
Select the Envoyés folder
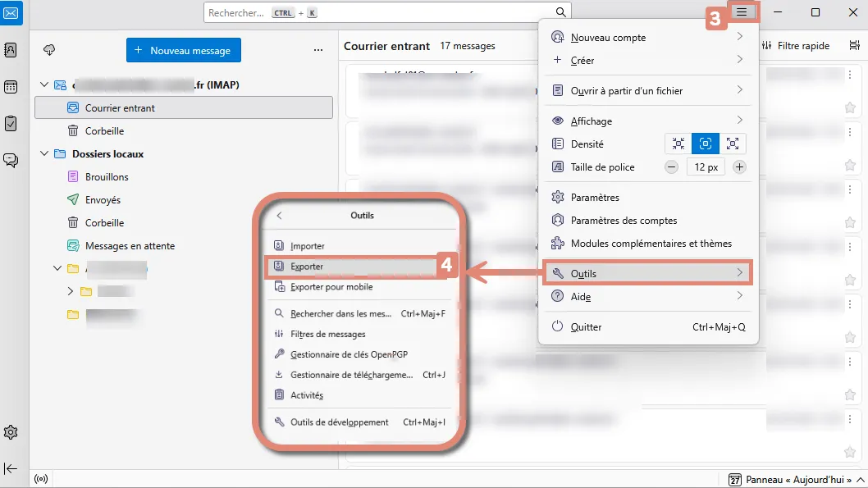(x=183, y=200)
